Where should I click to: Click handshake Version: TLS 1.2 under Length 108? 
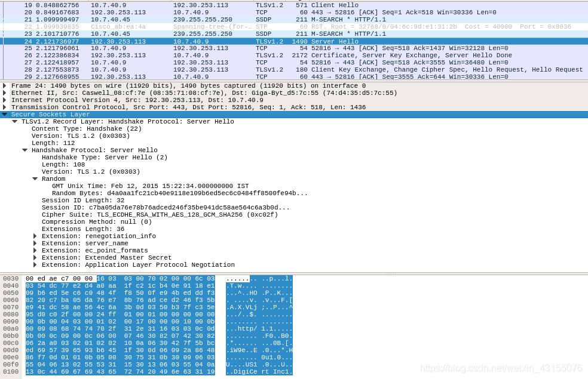click(91, 171)
